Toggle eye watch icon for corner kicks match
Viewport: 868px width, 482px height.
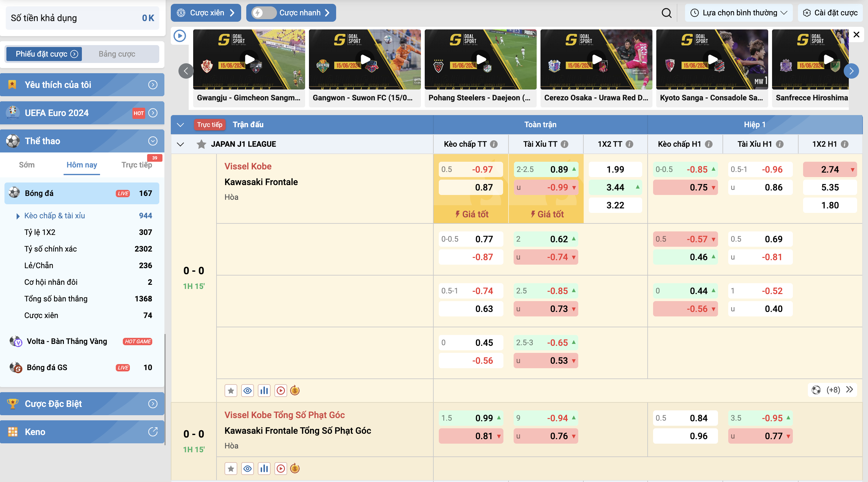point(248,468)
